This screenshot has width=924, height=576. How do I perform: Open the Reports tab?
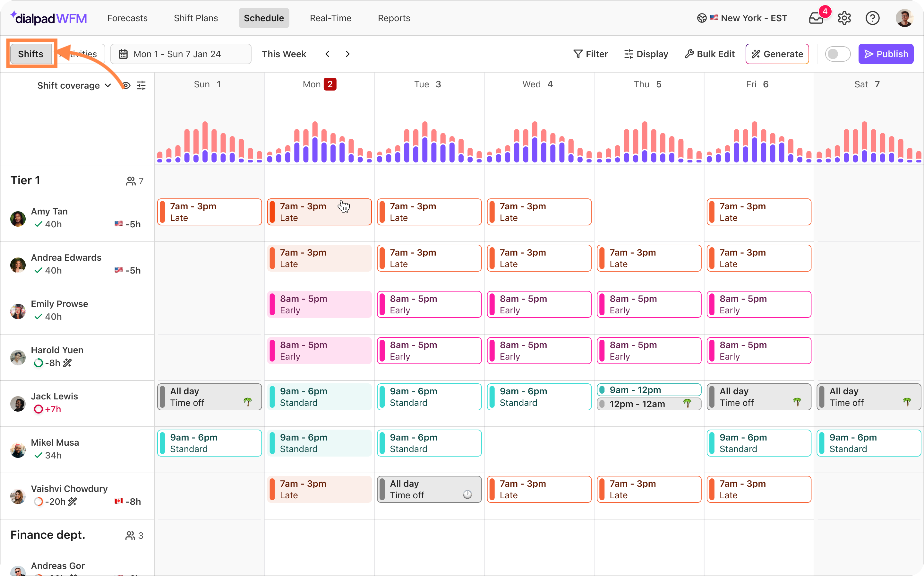(x=394, y=18)
